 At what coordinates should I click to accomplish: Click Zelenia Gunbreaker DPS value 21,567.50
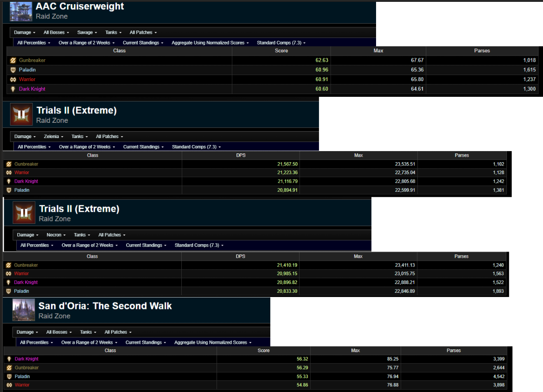[x=287, y=164]
